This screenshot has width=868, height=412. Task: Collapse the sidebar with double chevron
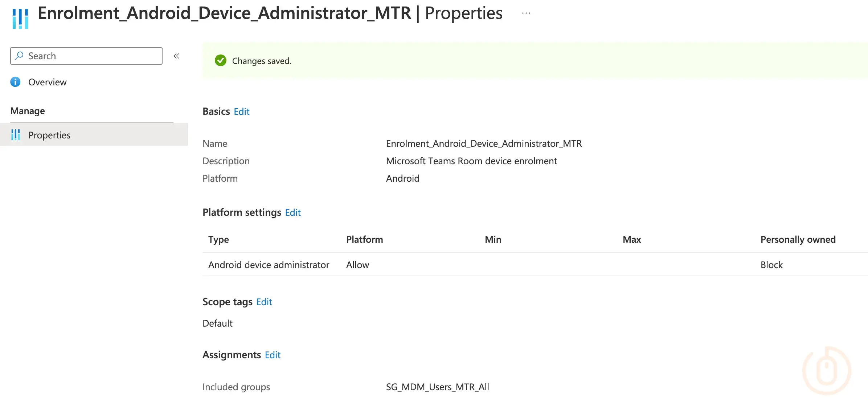(x=176, y=56)
